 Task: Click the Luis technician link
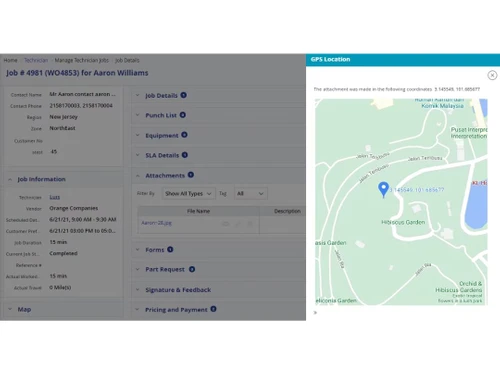click(x=55, y=197)
